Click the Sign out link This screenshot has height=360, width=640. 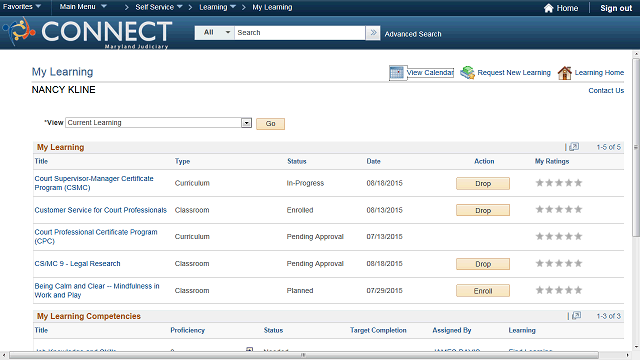pos(616,8)
